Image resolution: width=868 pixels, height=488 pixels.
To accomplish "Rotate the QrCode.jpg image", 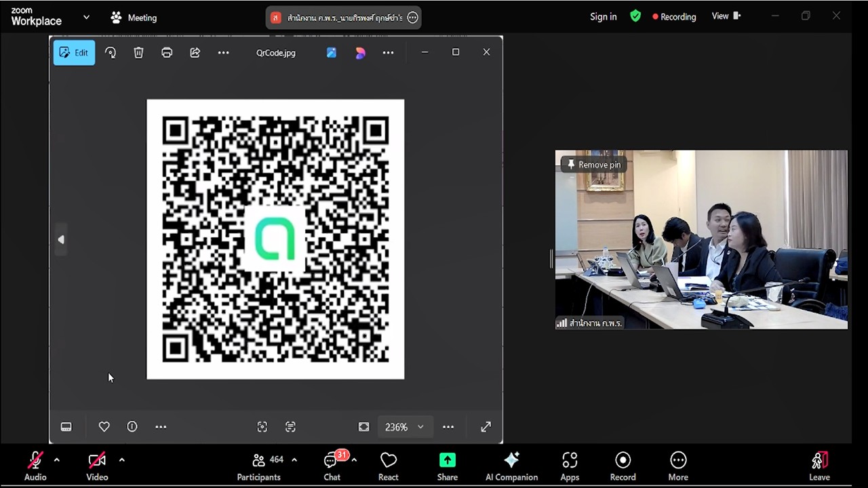I will 111,53.
